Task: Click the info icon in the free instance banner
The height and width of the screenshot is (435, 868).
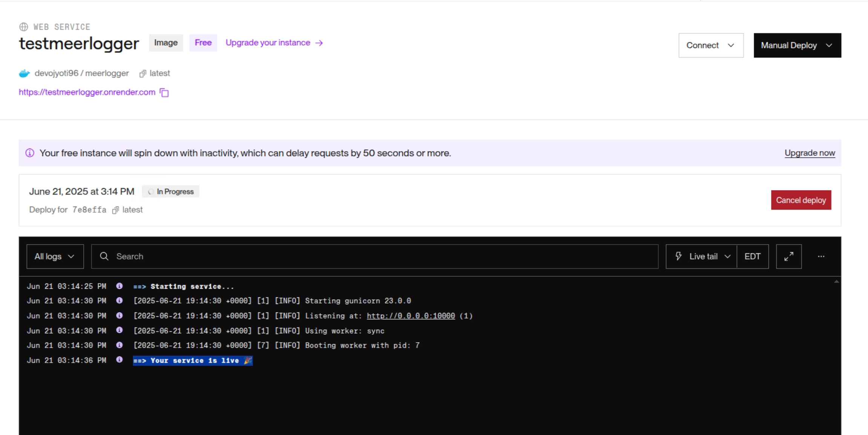Action: pyautogui.click(x=30, y=153)
